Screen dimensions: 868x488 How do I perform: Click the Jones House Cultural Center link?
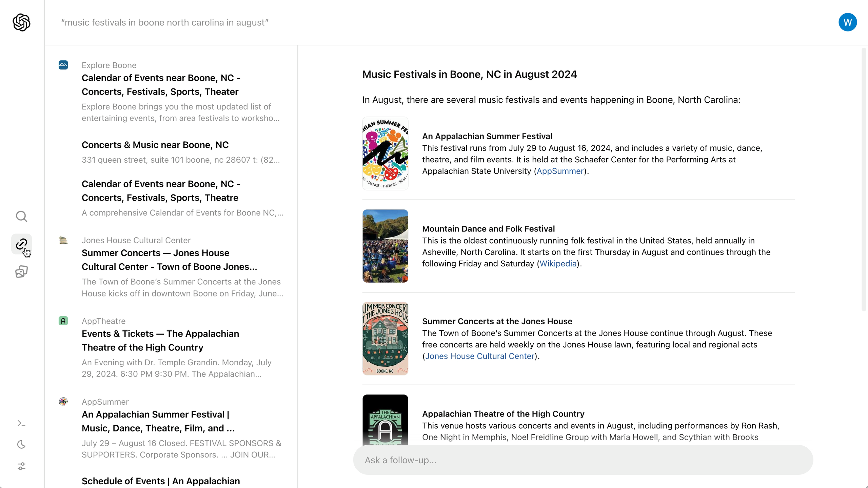coord(480,356)
